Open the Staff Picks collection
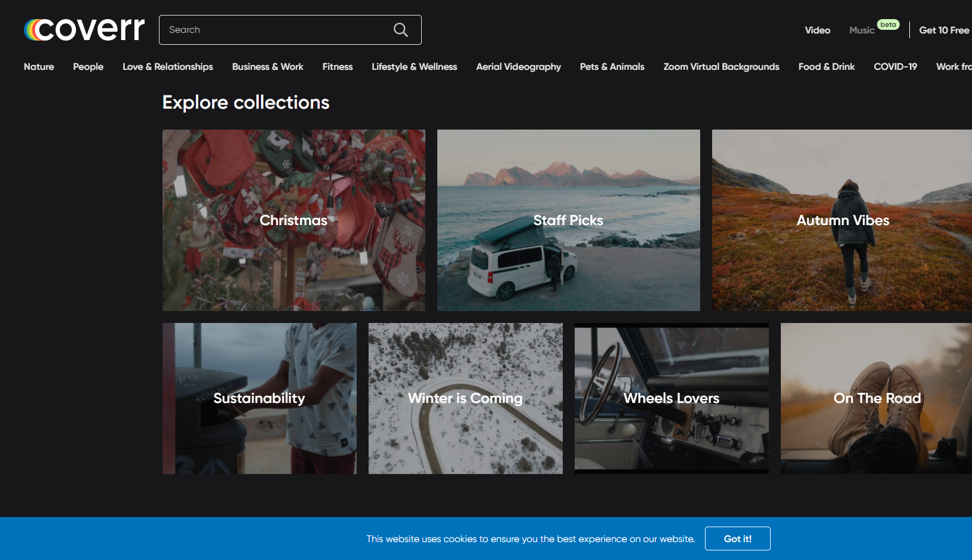Viewport: 972px width, 560px height. click(569, 220)
